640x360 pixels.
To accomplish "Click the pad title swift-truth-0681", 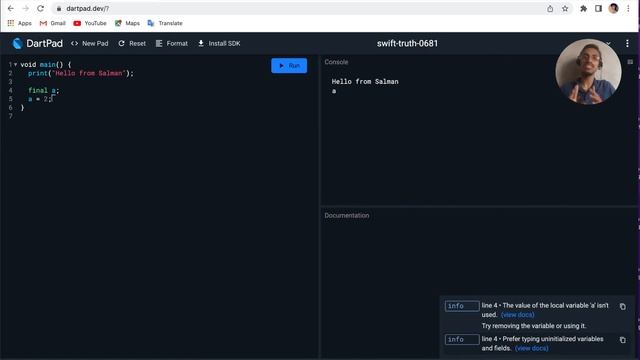I will pos(407,43).
